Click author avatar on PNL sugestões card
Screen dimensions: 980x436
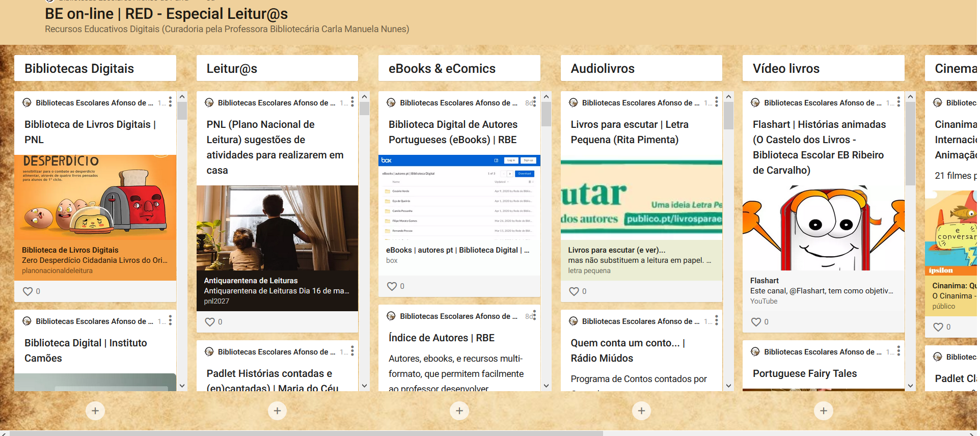tap(209, 102)
